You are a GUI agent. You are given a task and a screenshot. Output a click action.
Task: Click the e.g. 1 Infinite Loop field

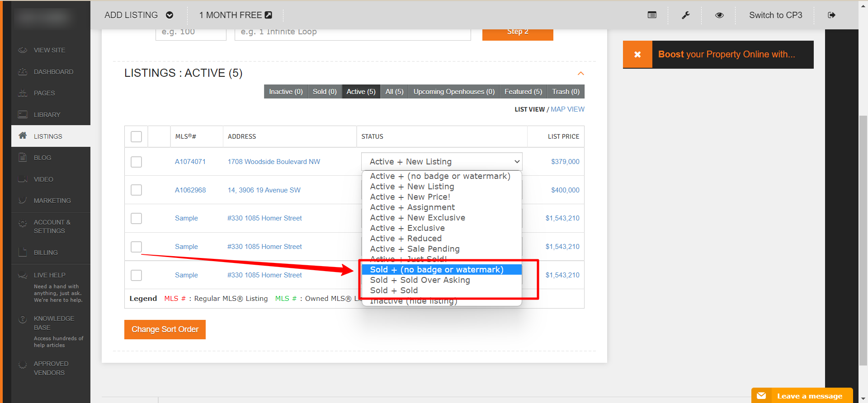click(353, 34)
